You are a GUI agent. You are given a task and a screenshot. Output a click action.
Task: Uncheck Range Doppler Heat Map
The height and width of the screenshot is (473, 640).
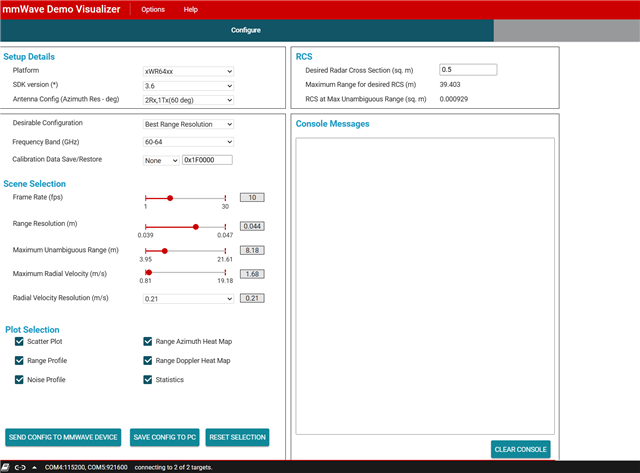coord(148,360)
